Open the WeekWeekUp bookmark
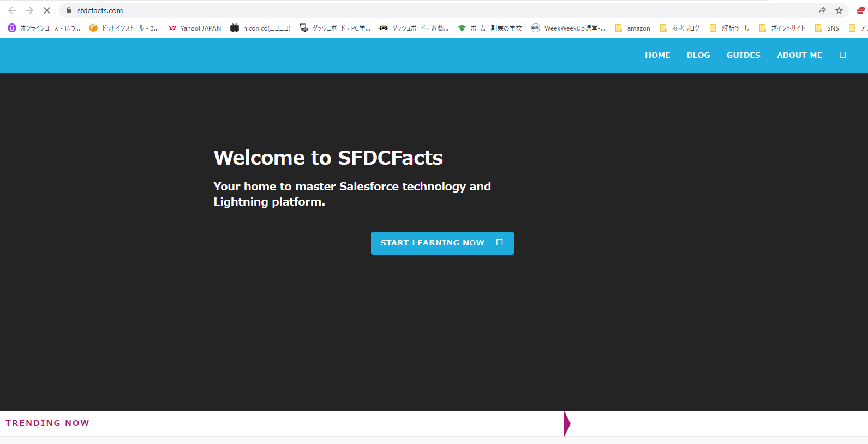Image resolution: width=868 pixels, height=444 pixels. pyautogui.click(x=568, y=28)
